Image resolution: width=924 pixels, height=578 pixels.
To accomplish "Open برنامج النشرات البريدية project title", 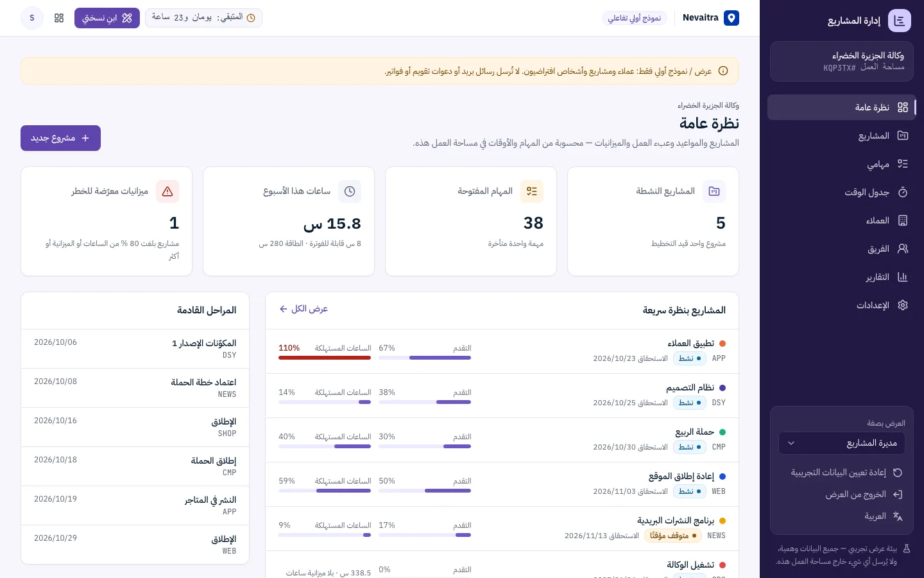I will coord(676,521).
